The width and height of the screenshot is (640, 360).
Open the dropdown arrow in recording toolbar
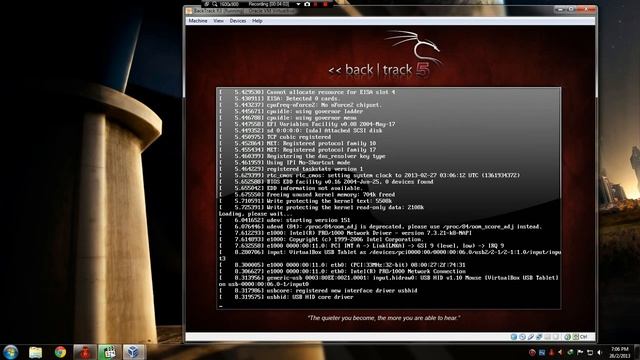[298, 4]
